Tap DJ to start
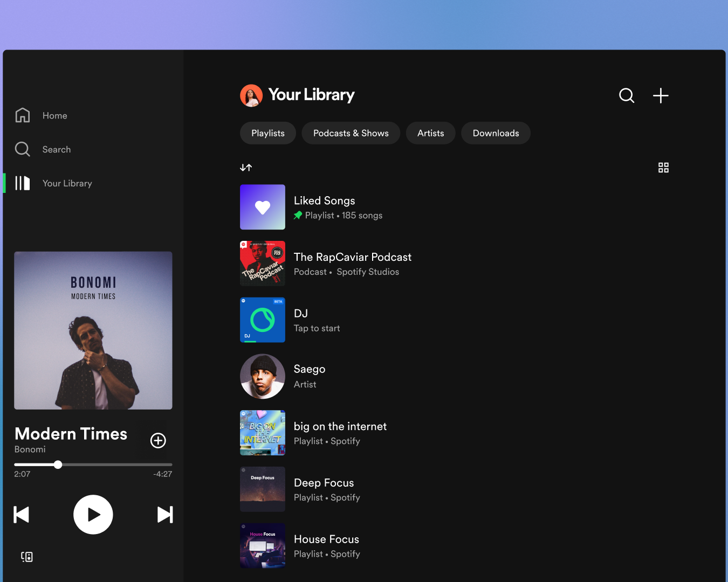728x582 pixels. [317, 320]
